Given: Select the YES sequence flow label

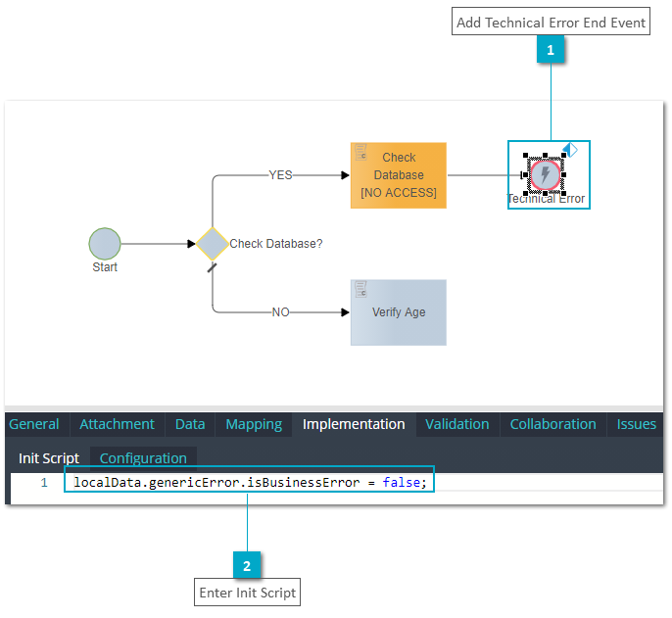Looking at the screenshot, I should tap(281, 175).
